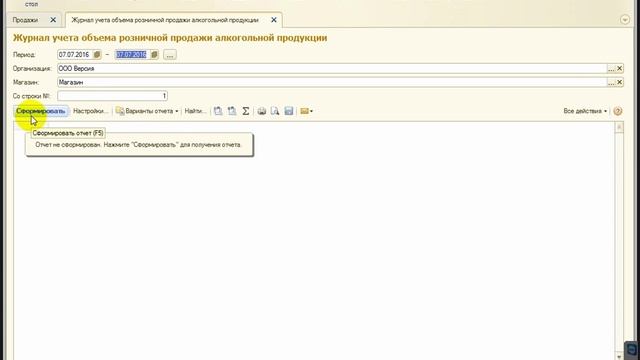Screen dimensions: 640x360
Task: Switch to the Продажи tab
Action: tap(25, 20)
